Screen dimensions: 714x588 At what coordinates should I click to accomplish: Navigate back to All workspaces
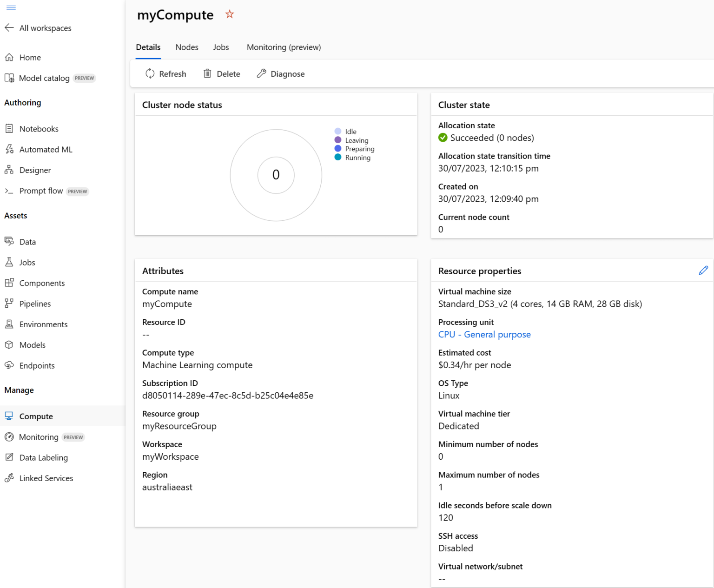pos(45,28)
